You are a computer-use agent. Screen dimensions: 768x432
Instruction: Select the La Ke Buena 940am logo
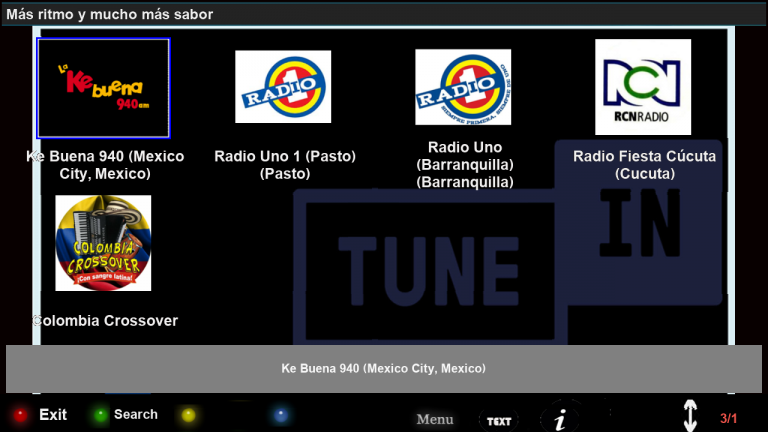point(103,88)
